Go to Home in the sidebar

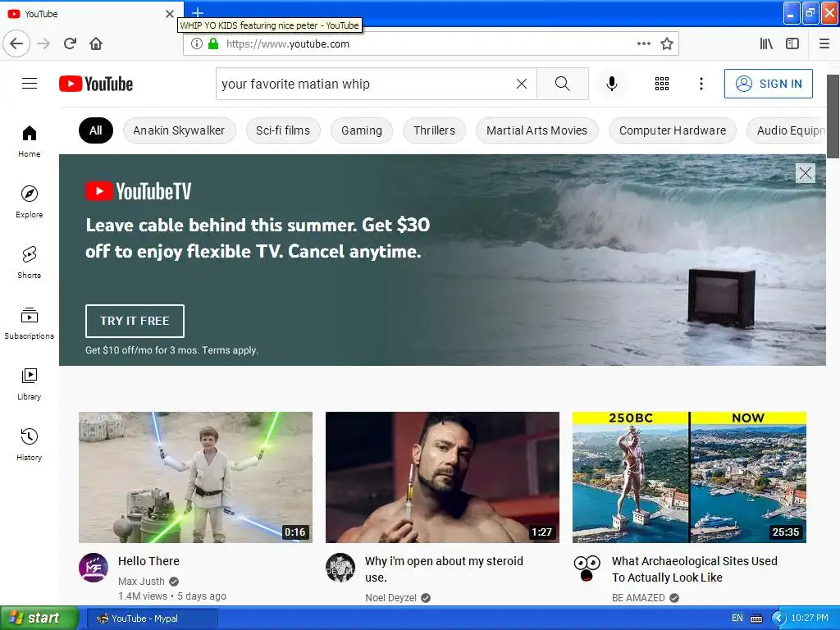[x=29, y=141]
